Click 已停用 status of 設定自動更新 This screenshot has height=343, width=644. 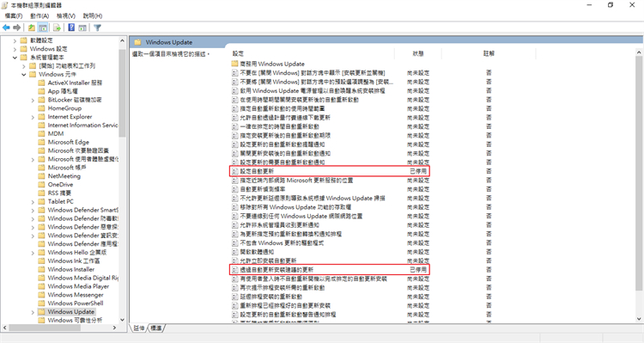pos(418,171)
